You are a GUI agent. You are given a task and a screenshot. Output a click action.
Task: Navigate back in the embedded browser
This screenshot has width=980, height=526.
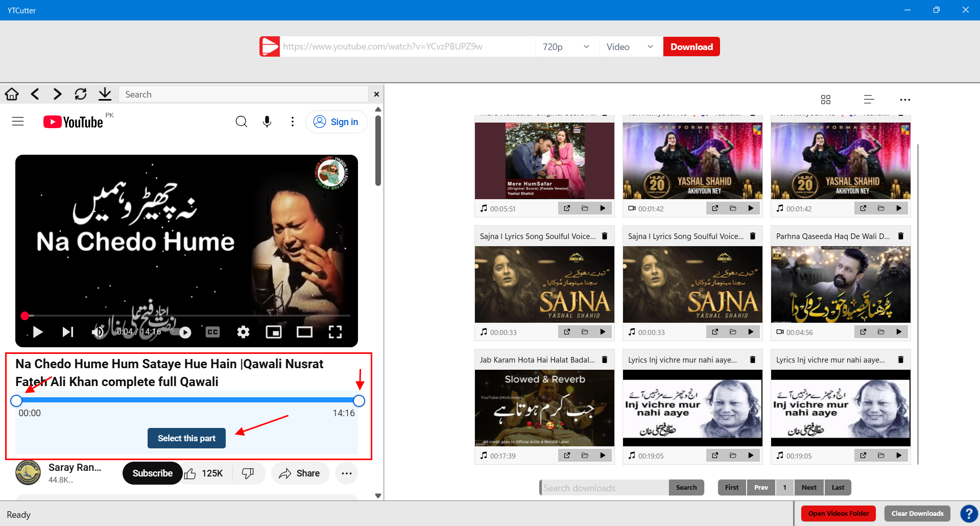[35, 94]
